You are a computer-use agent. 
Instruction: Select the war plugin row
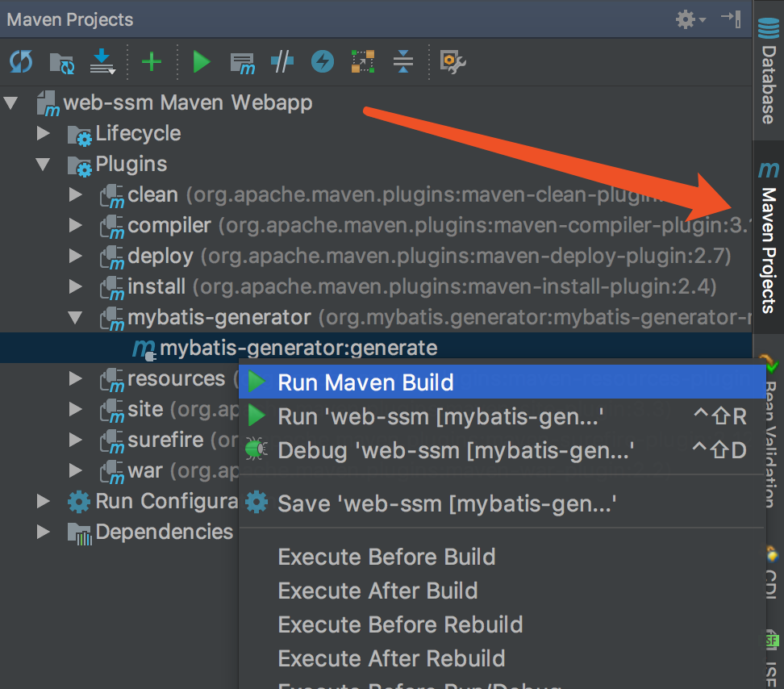[x=119, y=470]
